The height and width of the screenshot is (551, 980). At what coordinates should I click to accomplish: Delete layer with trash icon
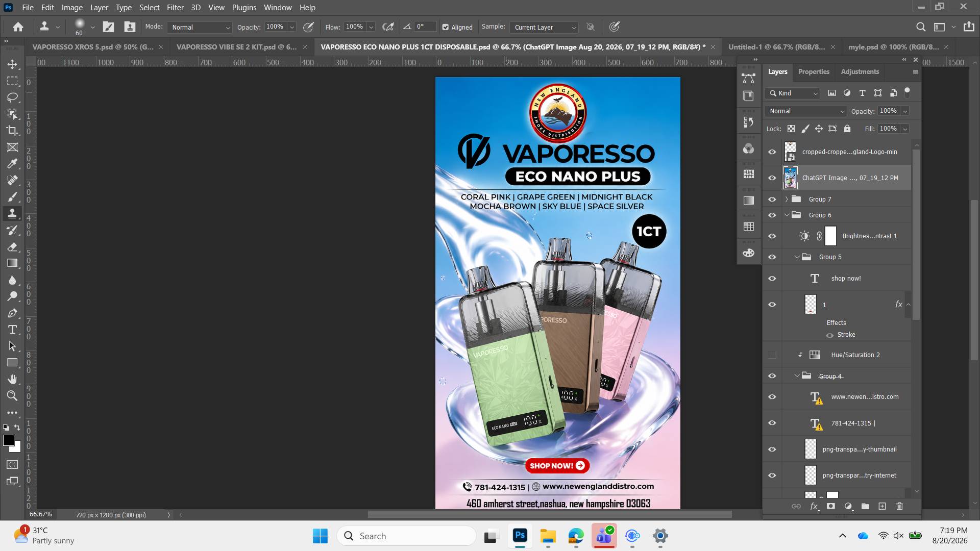click(899, 506)
